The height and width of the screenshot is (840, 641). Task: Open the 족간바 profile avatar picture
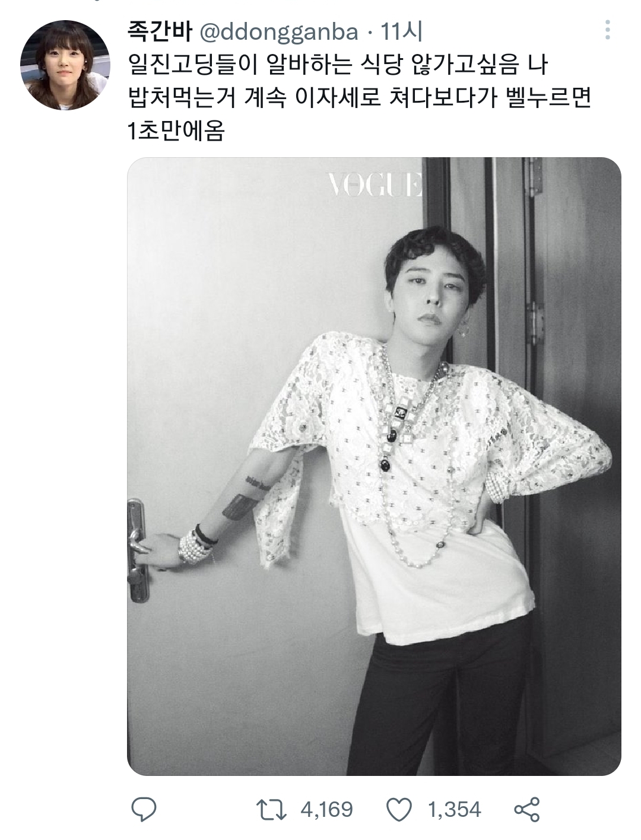tap(65, 65)
